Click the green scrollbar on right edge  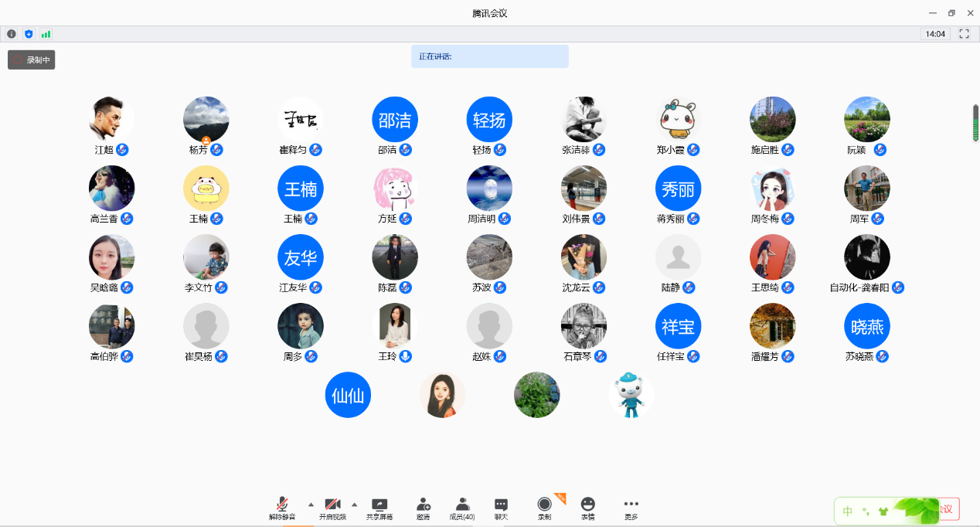(x=975, y=123)
